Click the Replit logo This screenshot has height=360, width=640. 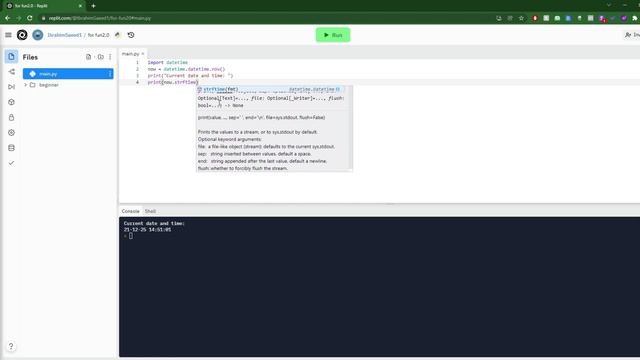coord(22,35)
